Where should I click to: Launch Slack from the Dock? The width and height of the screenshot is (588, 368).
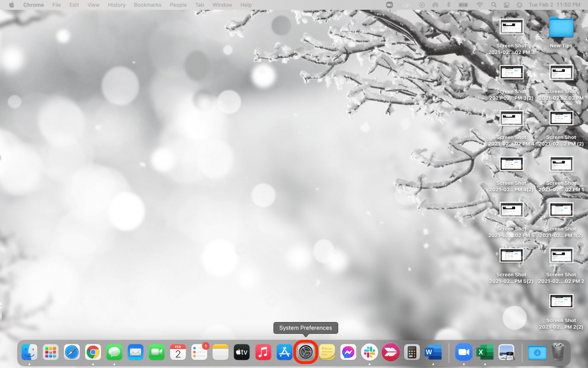[x=369, y=352]
